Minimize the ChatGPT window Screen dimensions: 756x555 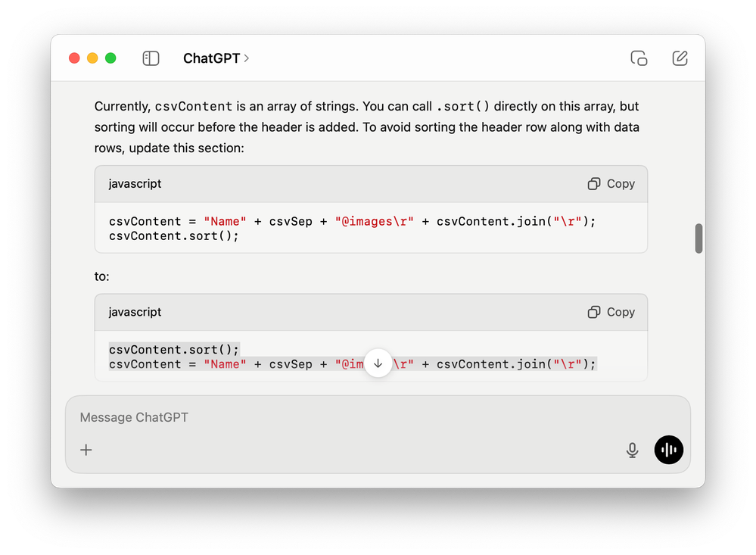coord(92,58)
